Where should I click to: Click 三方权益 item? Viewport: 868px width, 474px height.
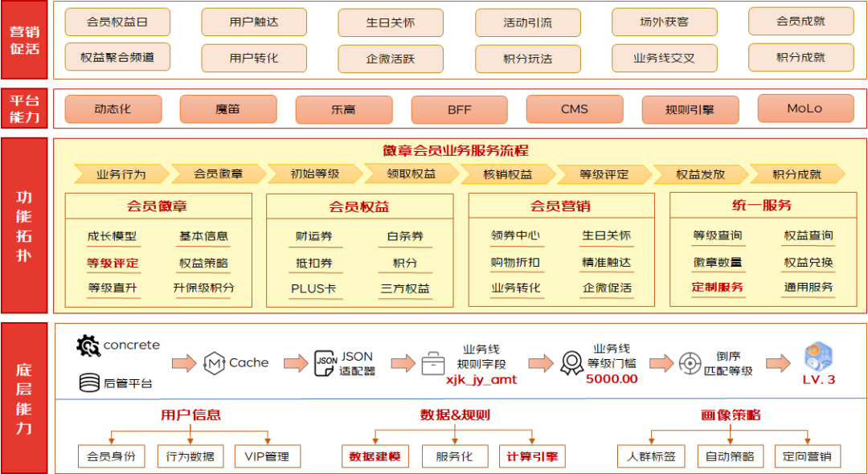coord(405,288)
